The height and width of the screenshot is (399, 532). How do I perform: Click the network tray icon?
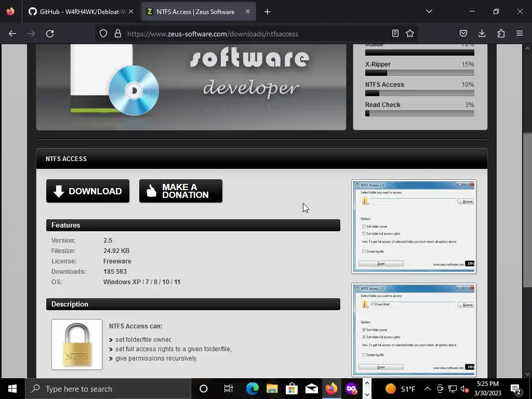(453, 389)
